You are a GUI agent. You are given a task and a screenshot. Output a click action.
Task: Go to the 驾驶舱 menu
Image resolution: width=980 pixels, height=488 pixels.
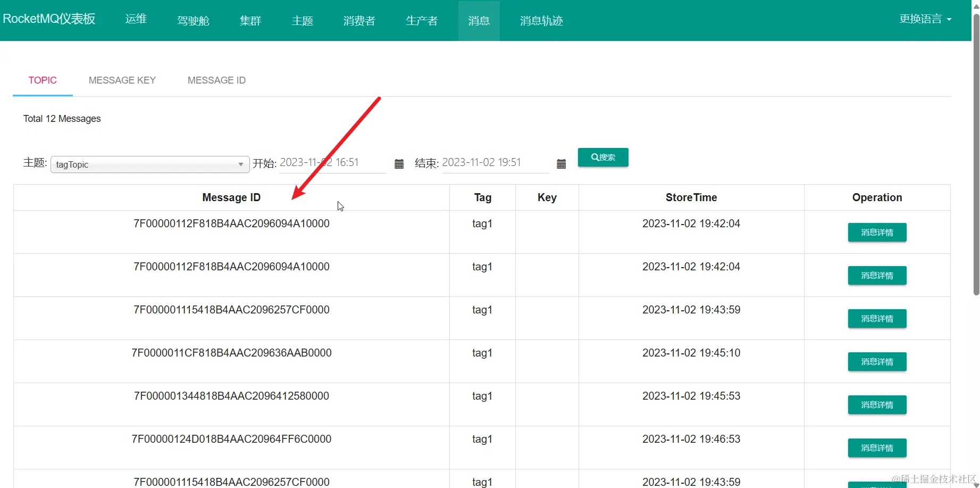(193, 21)
